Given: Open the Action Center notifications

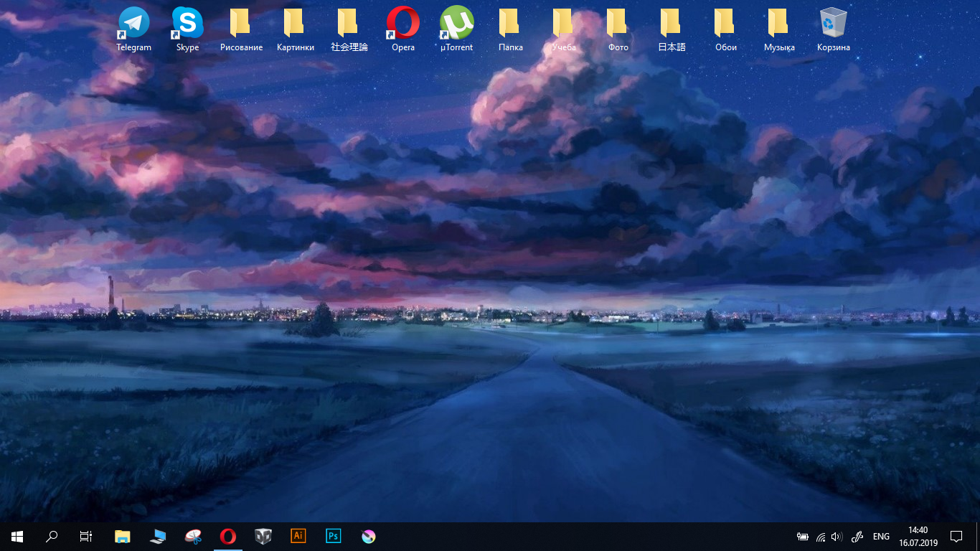Looking at the screenshot, I should pos(956,537).
